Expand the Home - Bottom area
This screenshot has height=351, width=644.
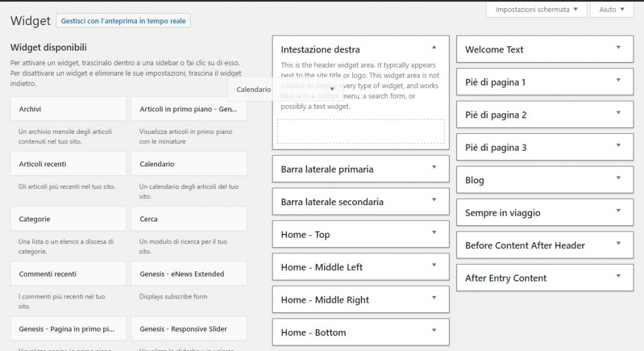(434, 330)
